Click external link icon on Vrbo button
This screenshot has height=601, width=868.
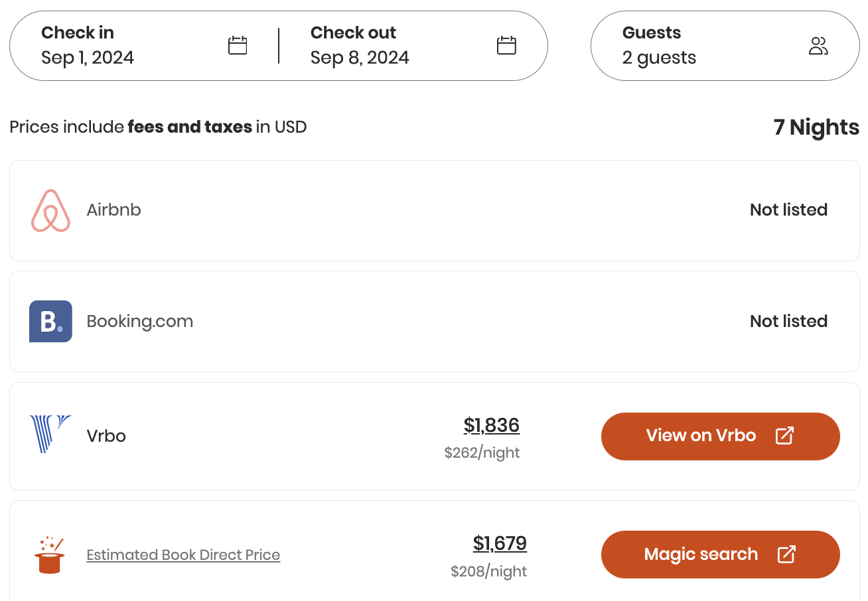click(x=784, y=436)
